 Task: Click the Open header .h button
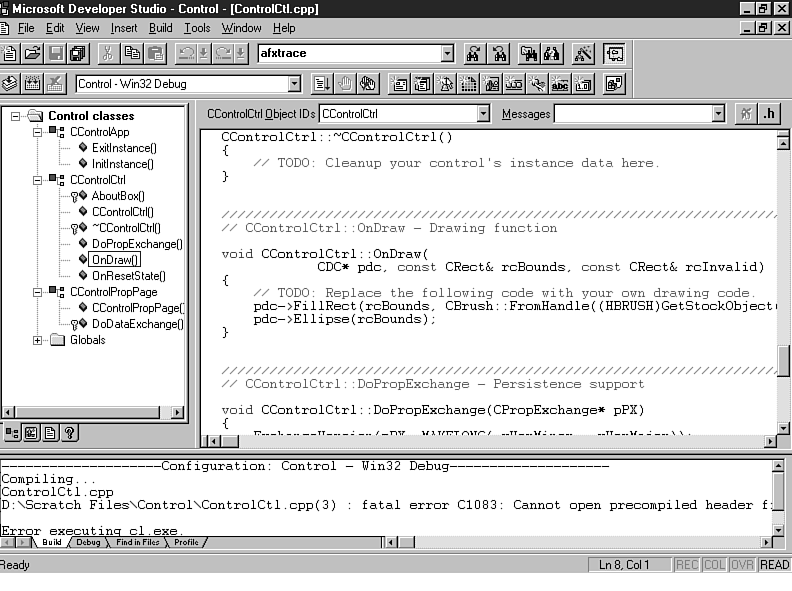[x=768, y=114]
